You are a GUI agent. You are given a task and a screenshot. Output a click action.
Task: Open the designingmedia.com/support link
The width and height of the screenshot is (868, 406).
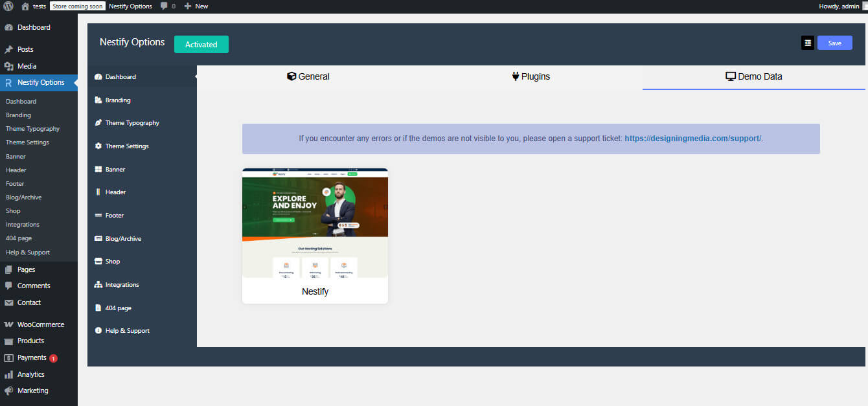coord(693,139)
